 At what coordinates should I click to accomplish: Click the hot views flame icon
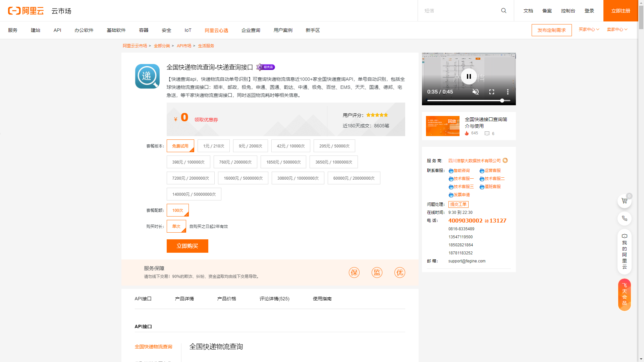467,133
